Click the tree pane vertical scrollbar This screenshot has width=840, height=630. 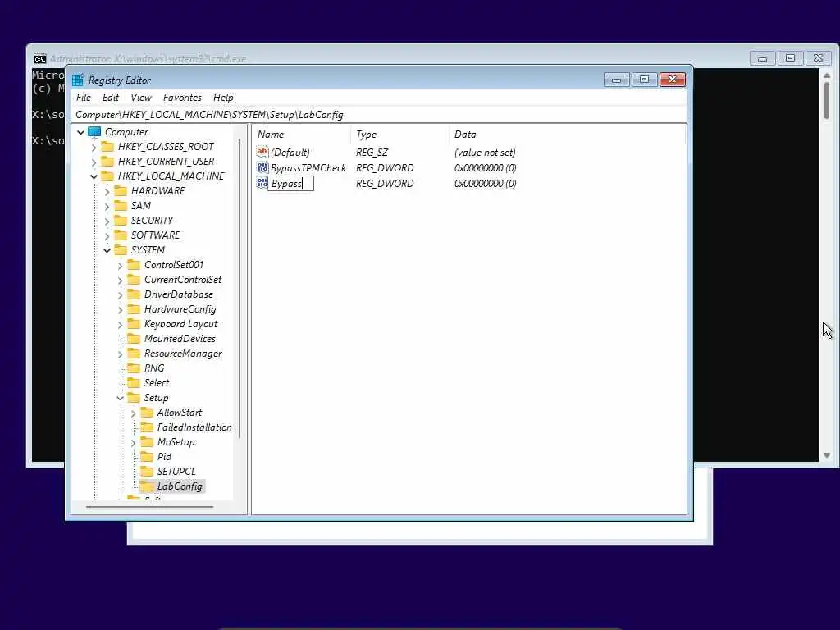click(x=240, y=290)
